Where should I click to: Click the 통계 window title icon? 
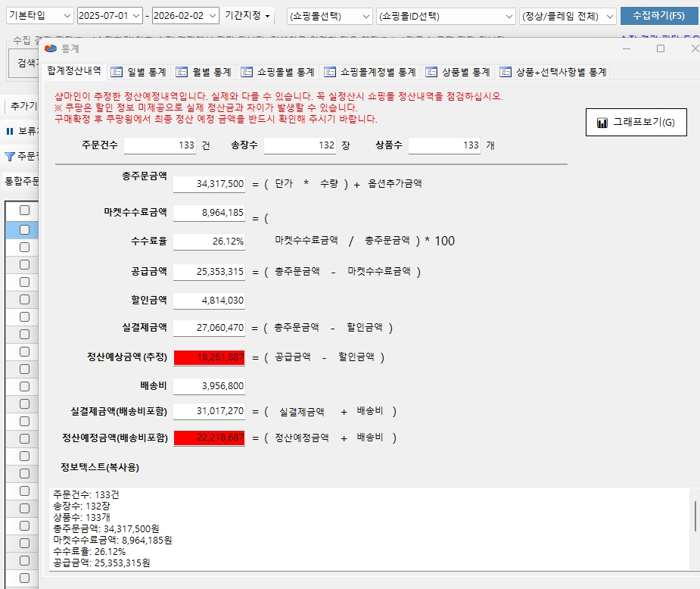pos(51,48)
